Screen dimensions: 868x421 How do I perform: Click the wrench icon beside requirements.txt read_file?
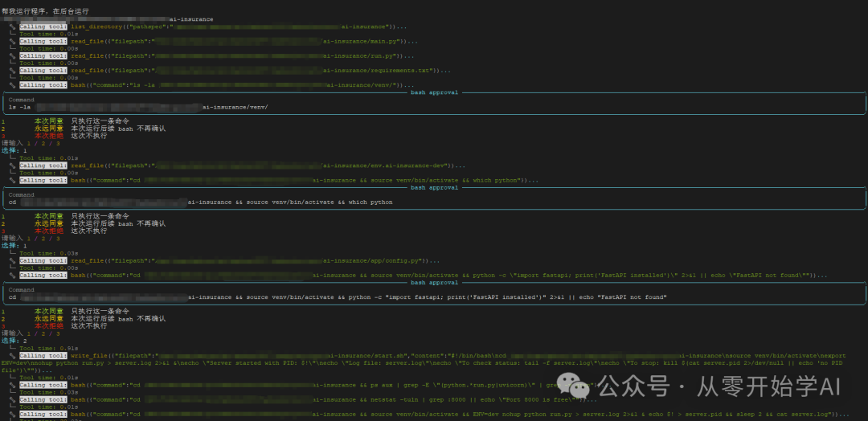[x=13, y=70]
